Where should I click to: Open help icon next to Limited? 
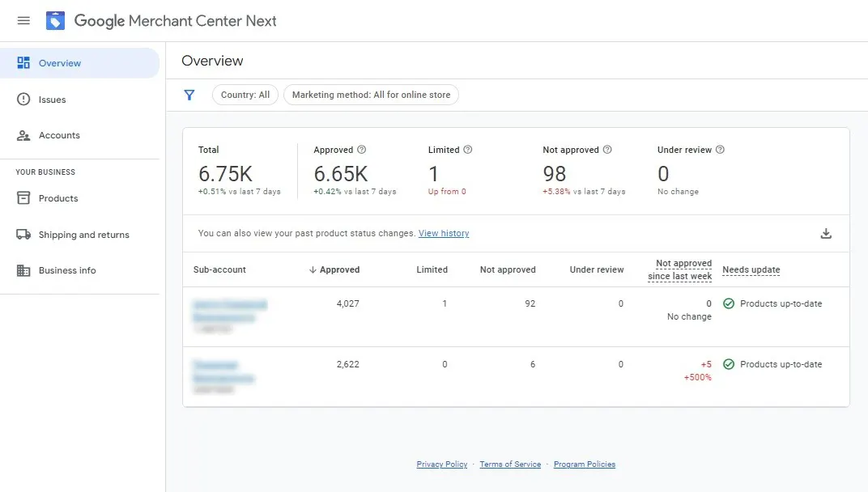468,150
